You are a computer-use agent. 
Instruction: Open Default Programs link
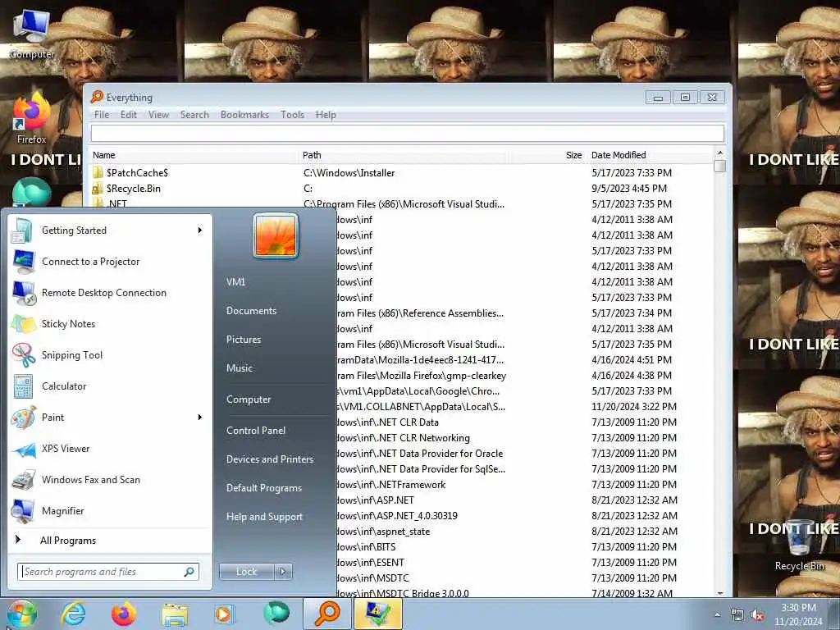264,488
